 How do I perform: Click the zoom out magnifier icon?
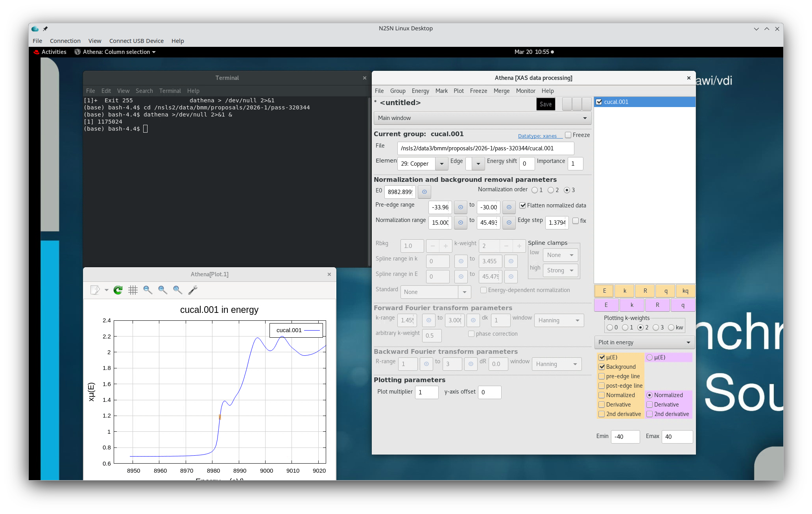tap(148, 290)
